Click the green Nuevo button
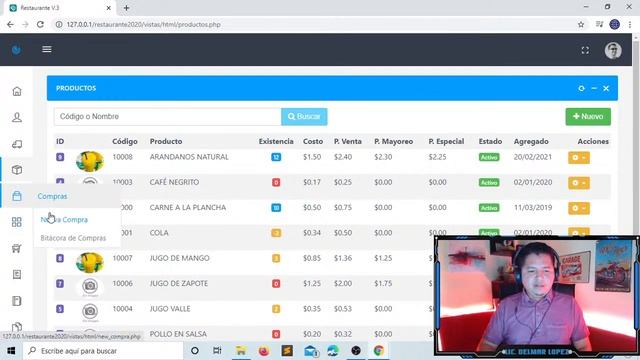The image size is (640, 360). click(588, 117)
